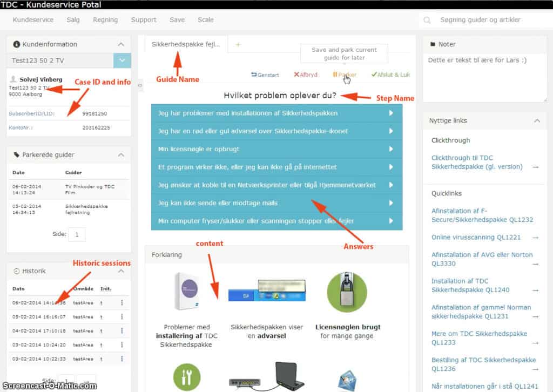
Task: Click arrow next to Clickthrough til TDC Sikkerhedspakke
Action: (x=536, y=167)
